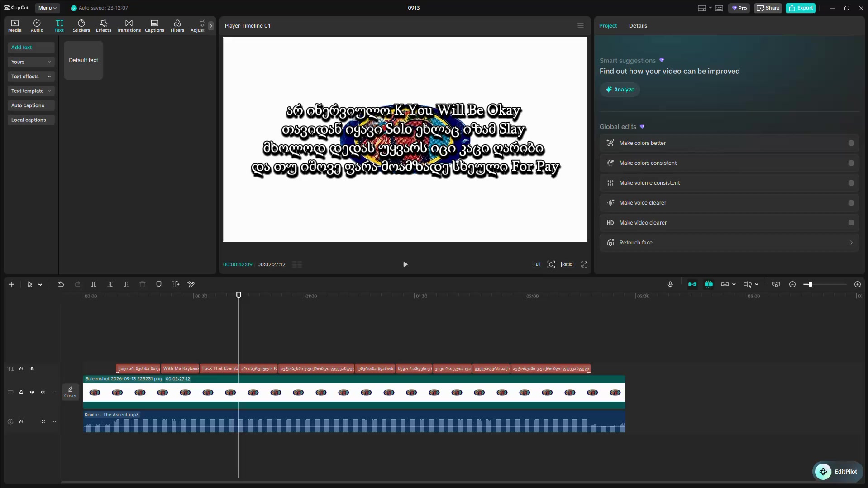
Task: Open the Effects panel
Action: coord(104,26)
